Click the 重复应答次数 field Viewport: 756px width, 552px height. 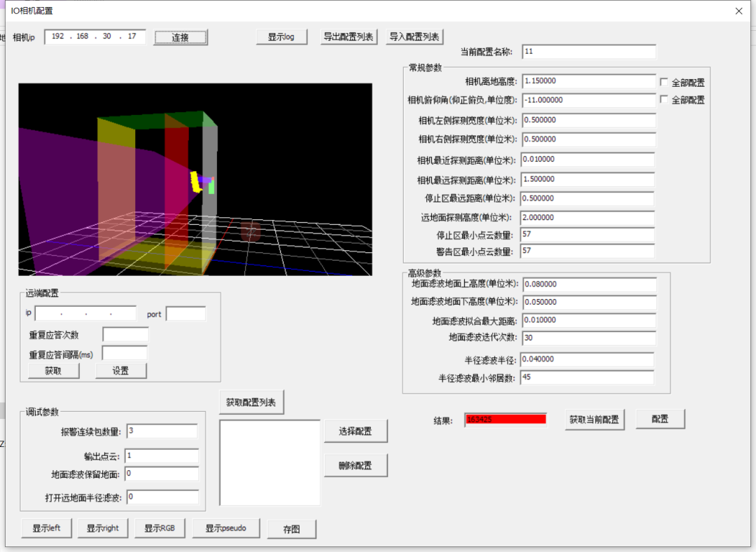(125, 334)
